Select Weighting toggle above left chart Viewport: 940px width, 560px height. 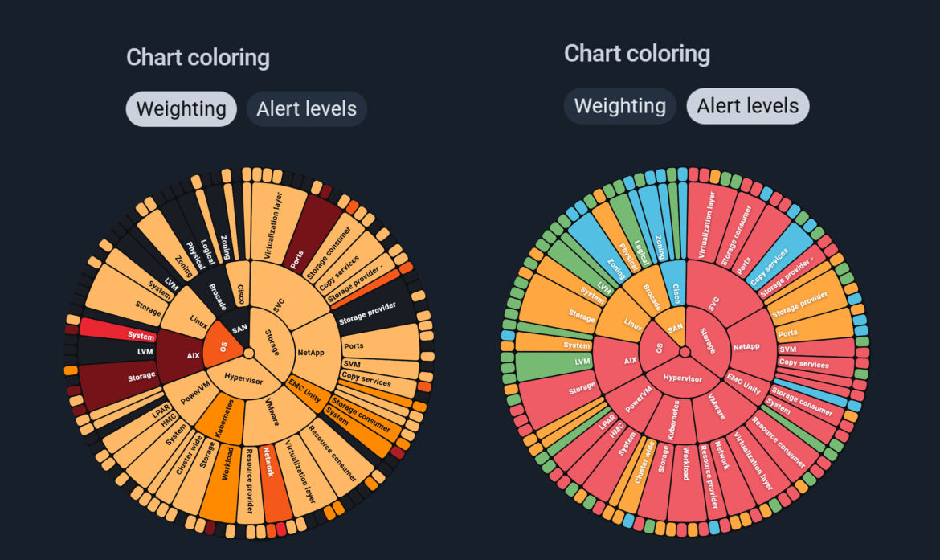tap(181, 109)
